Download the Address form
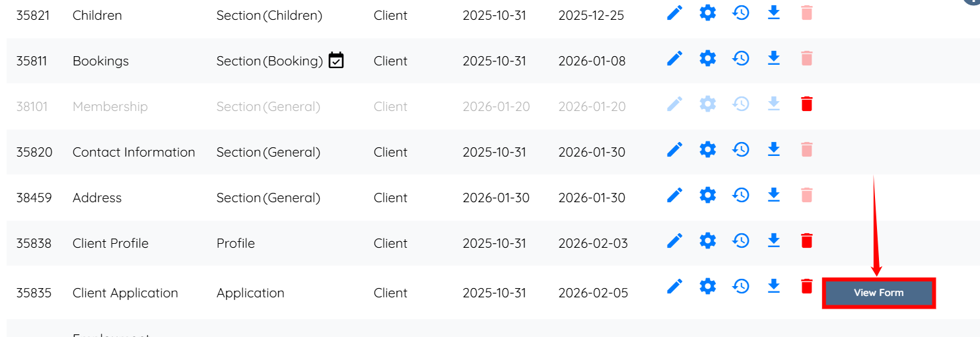Screen dimensions: 980x337 pyautogui.click(x=774, y=195)
